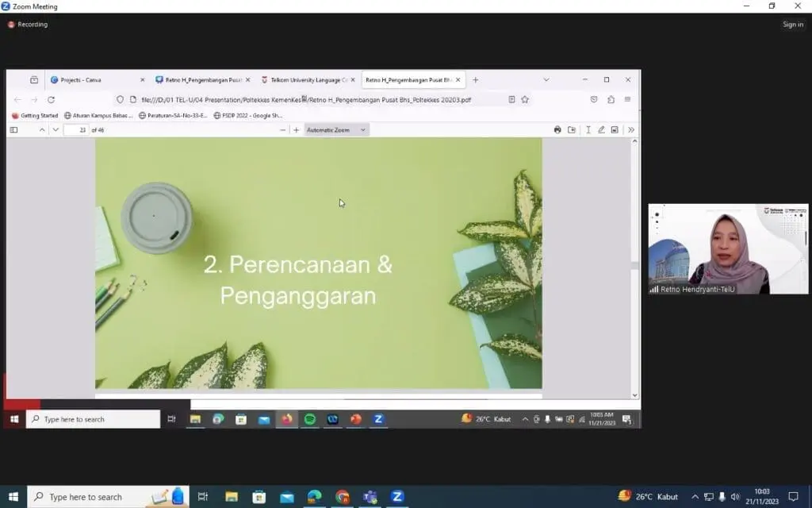
Task: Expand more PDF tools double-chevron
Action: point(631,130)
